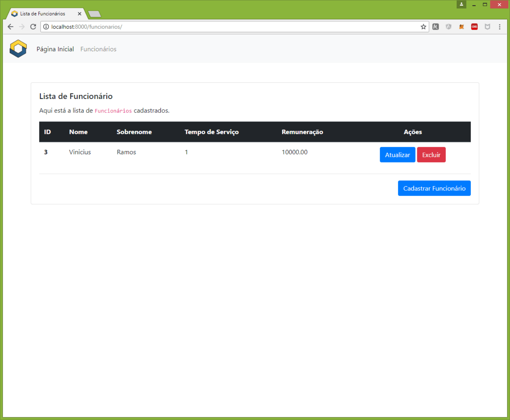Click Cadastrar Funcionário button
This screenshot has height=420, width=510.
coord(434,188)
